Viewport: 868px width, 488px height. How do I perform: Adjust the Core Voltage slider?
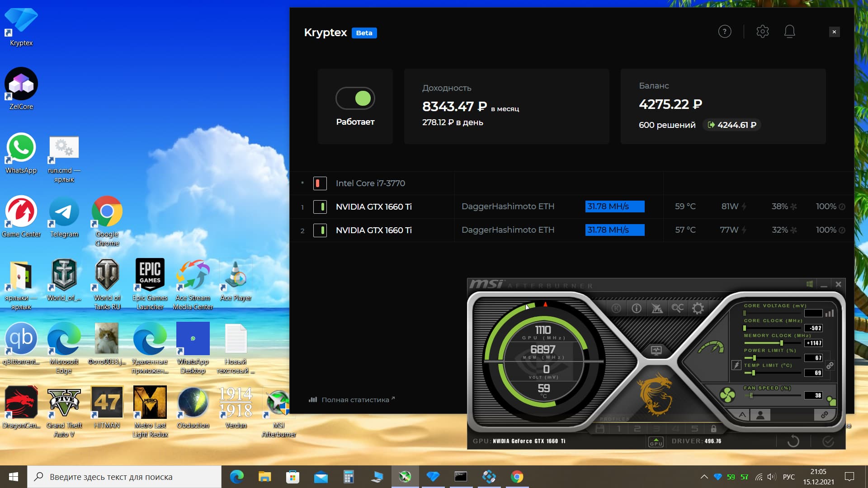tap(773, 313)
